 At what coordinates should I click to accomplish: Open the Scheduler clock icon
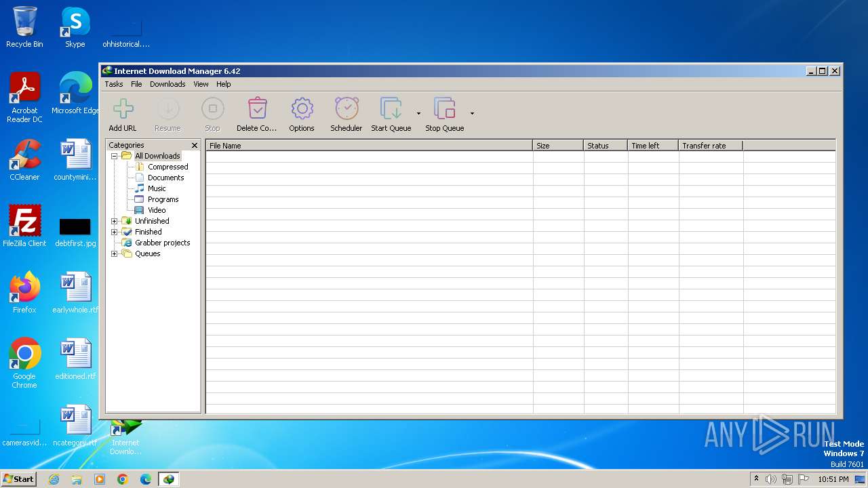[x=347, y=108]
